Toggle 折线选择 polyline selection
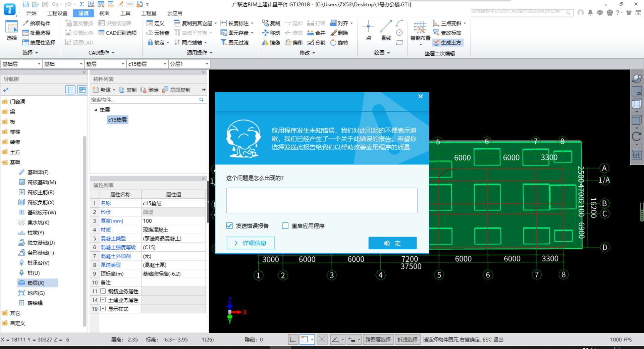This screenshot has width=644, height=349. tap(408, 340)
